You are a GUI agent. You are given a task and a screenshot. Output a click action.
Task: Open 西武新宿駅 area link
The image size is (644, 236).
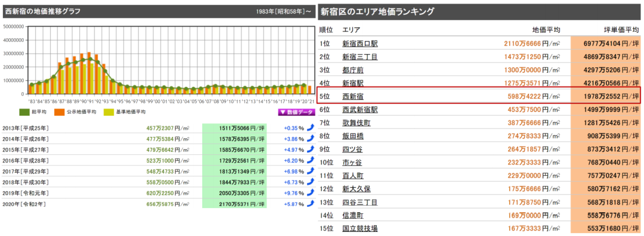point(360,110)
